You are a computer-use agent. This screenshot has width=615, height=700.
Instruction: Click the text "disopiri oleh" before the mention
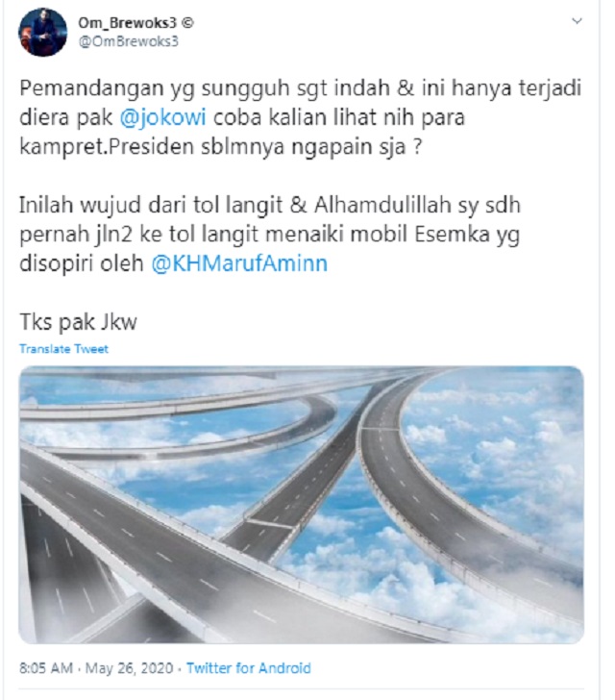pos(82,263)
